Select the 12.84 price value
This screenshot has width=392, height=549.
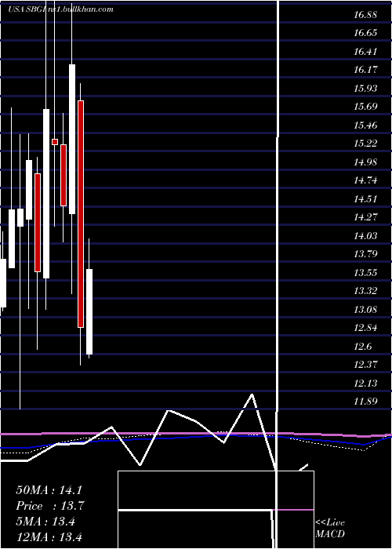point(365,328)
